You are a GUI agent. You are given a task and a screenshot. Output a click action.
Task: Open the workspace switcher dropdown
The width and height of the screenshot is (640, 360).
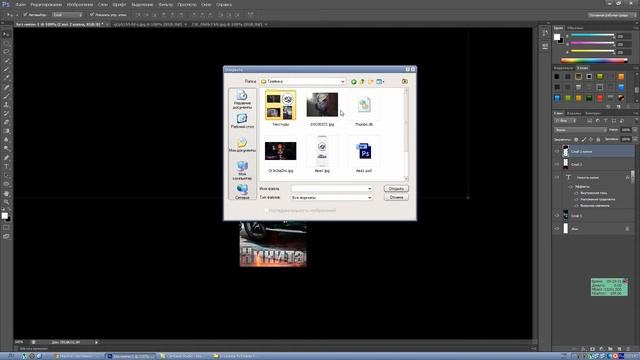coord(611,15)
